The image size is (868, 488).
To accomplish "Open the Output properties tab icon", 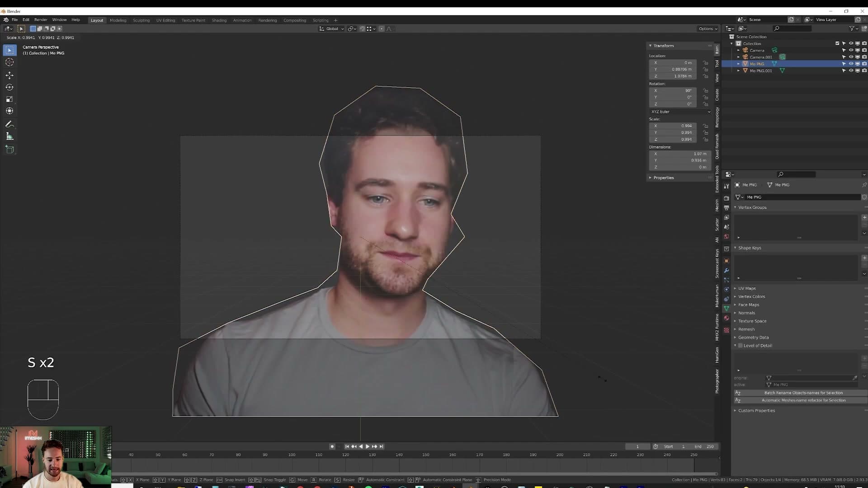I will [x=726, y=208].
